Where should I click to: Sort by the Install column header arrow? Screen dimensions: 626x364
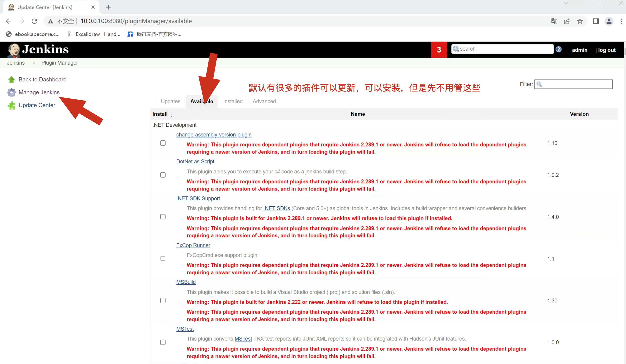tap(172, 114)
